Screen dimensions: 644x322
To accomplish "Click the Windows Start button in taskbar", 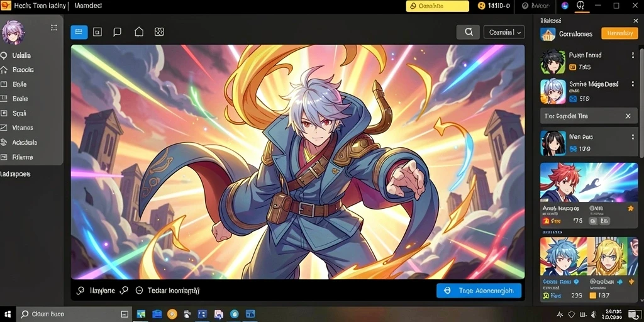I will (x=8, y=314).
